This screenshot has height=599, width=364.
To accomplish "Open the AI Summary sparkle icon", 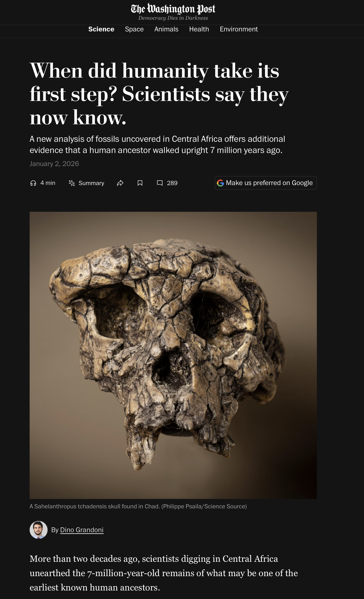I will pos(72,183).
